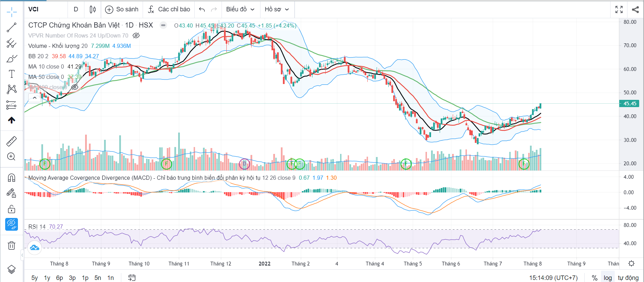
Task: Click the F event marker near Tháng 5
Action: (406, 164)
